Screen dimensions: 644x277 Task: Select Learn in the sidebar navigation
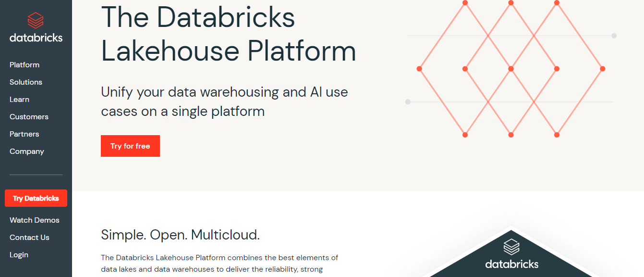coord(19,100)
